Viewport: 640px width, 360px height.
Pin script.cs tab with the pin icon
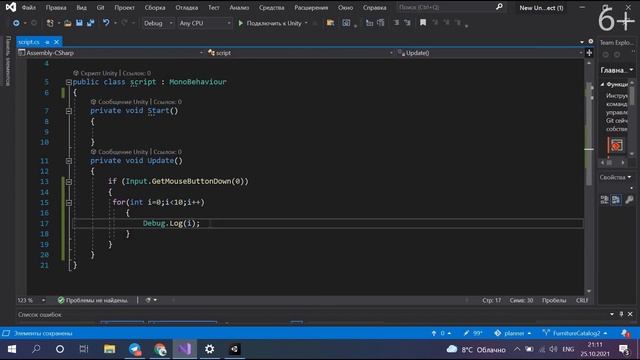[47, 42]
